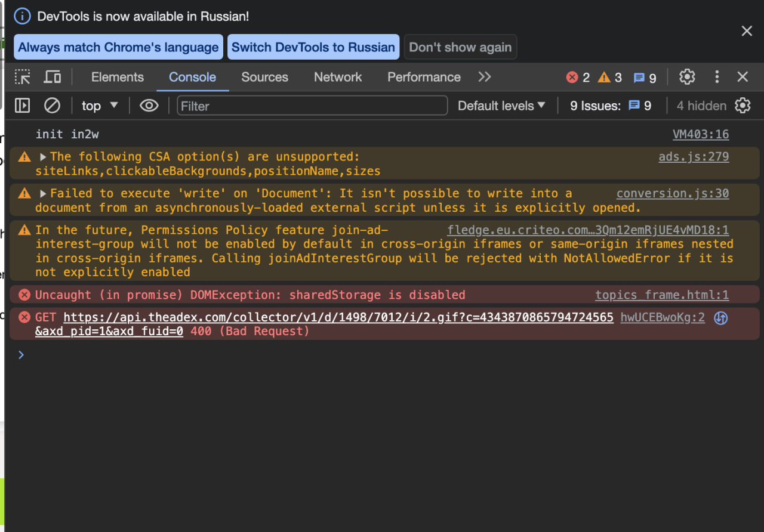Click the yellow warning count badge

610,78
